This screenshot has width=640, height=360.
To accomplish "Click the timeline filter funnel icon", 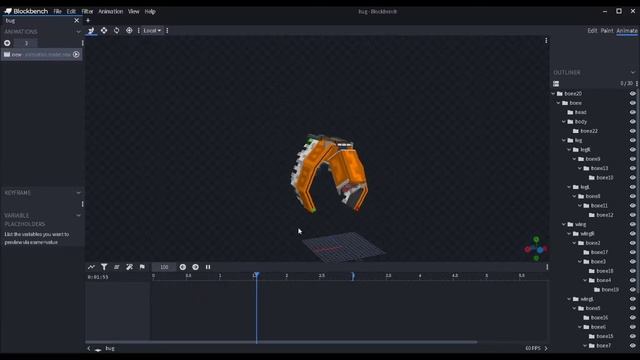I will click(x=104, y=267).
